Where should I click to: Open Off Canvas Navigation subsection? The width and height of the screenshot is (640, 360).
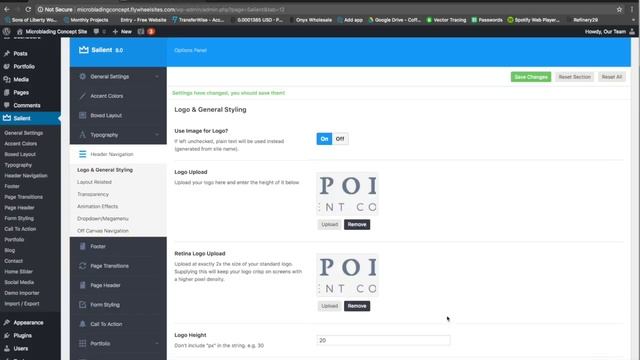(x=103, y=231)
